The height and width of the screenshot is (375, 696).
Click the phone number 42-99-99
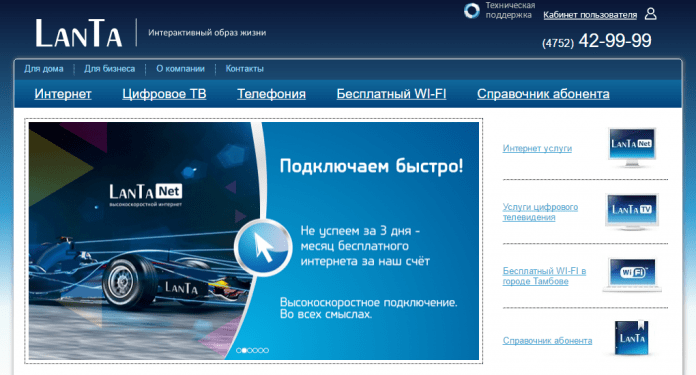615,41
